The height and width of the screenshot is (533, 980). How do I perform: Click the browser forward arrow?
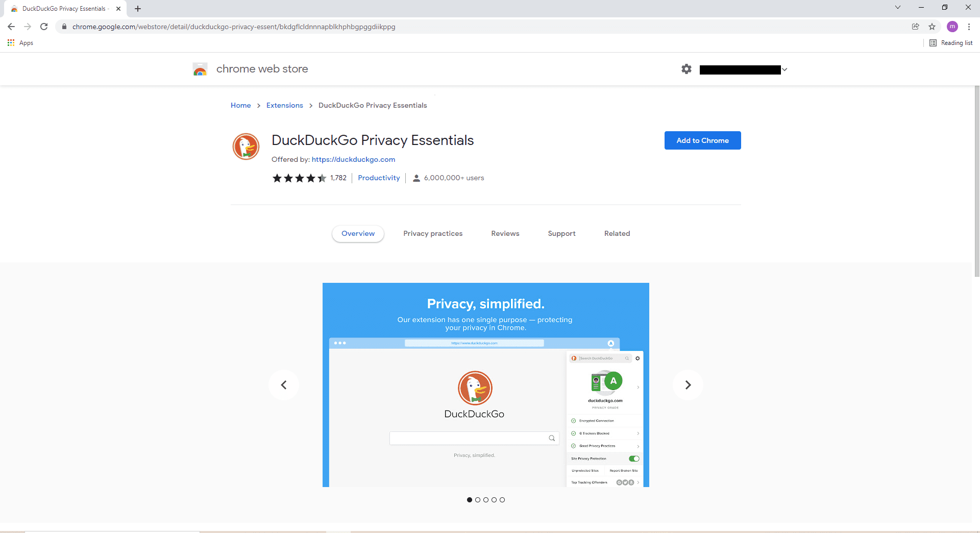(28, 27)
